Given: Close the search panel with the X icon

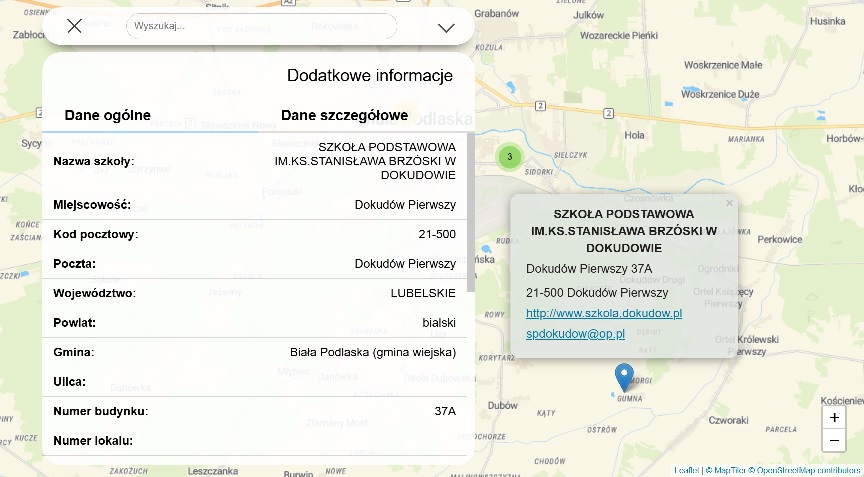Looking at the screenshot, I should [74, 26].
